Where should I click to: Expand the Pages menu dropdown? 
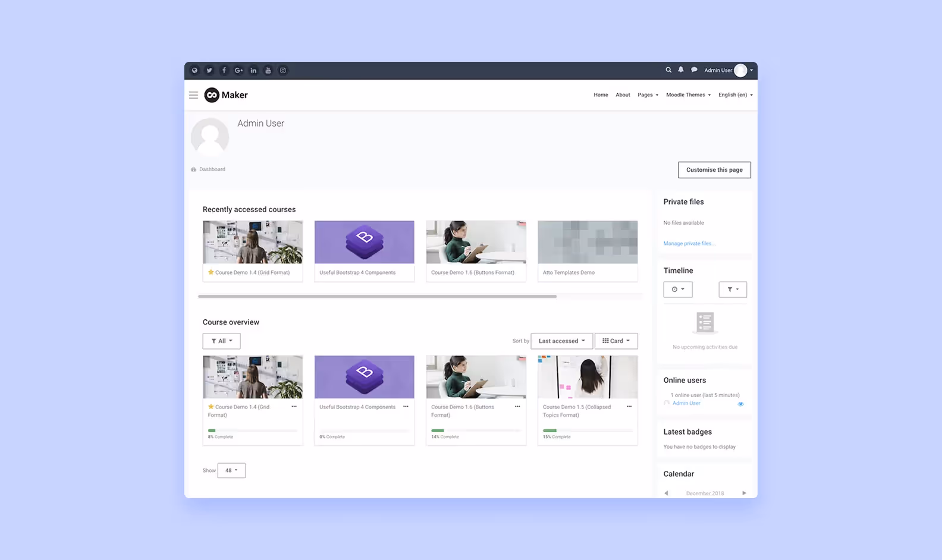pyautogui.click(x=648, y=95)
